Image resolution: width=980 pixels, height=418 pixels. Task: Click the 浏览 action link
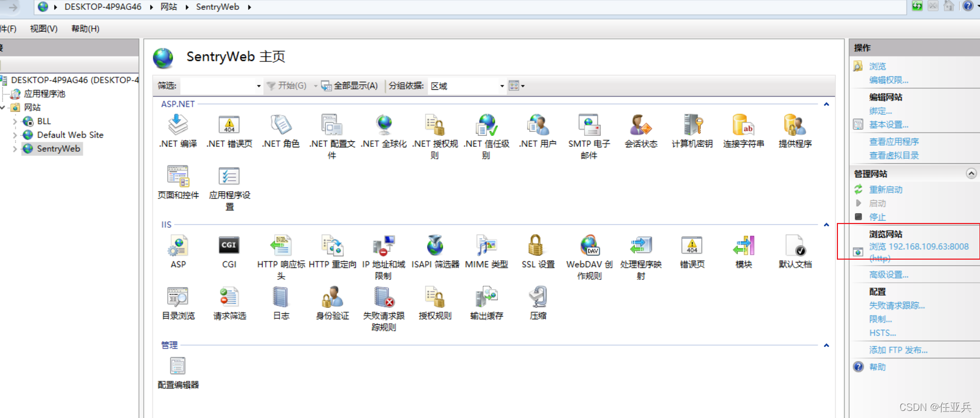click(877, 66)
